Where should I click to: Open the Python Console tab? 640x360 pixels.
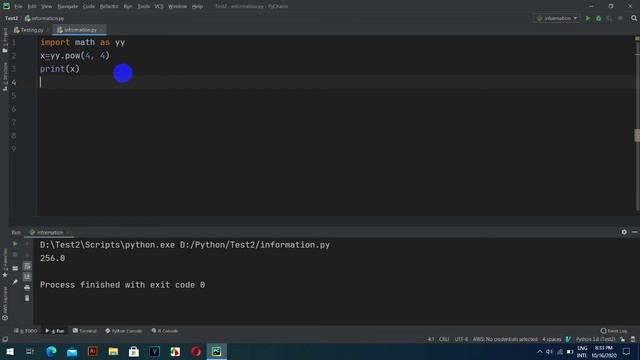[124, 331]
